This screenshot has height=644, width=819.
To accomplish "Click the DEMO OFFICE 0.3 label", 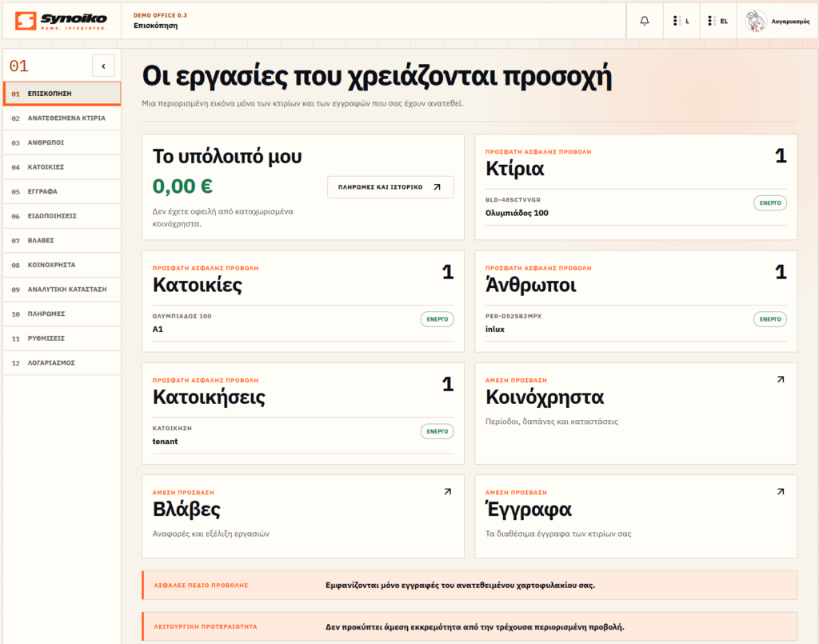I will pyautogui.click(x=160, y=16).
